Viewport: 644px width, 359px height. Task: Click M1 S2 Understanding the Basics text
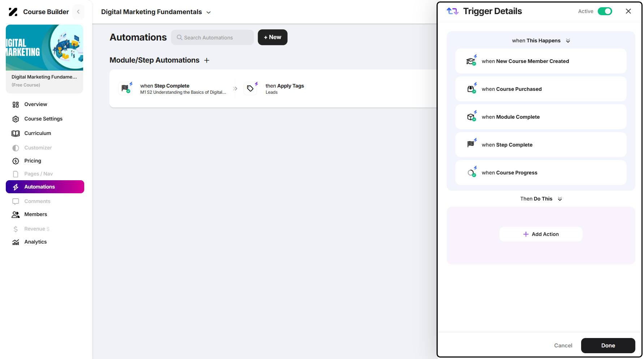[x=183, y=92]
